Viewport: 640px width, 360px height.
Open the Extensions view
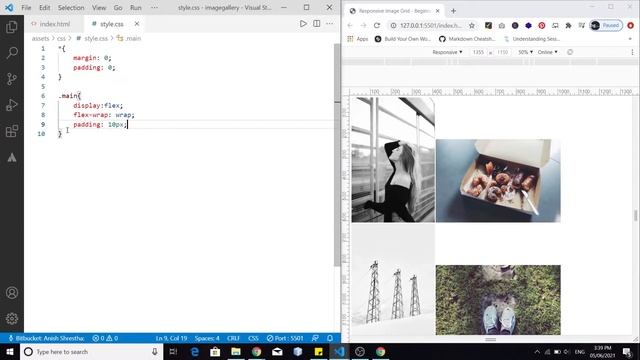tap(12, 131)
